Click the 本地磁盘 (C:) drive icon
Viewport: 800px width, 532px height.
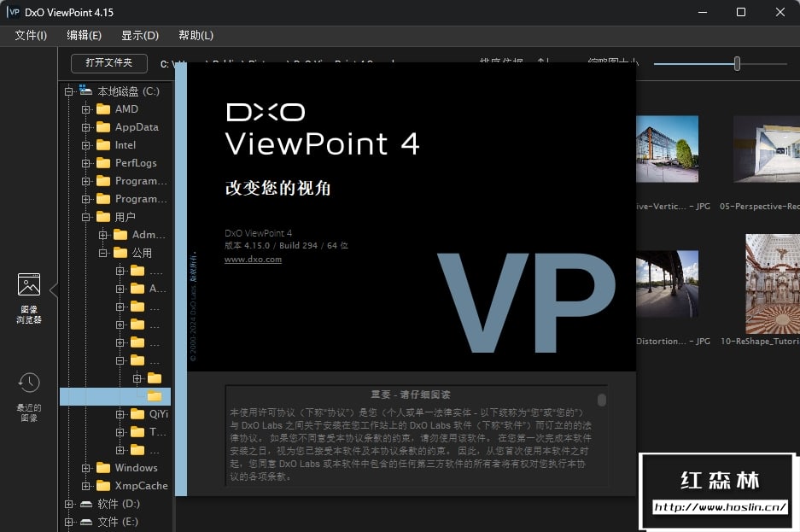pyautogui.click(x=85, y=91)
